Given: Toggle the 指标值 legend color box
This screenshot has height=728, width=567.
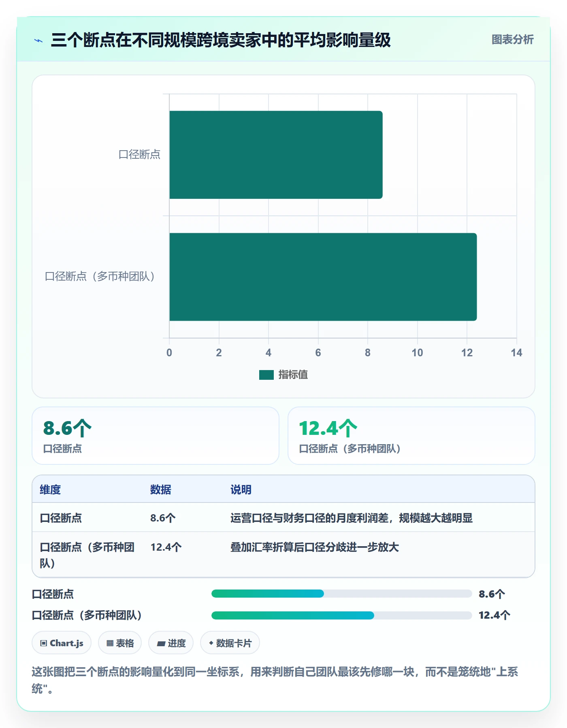Looking at the screenshot, I should click(266, 375).
